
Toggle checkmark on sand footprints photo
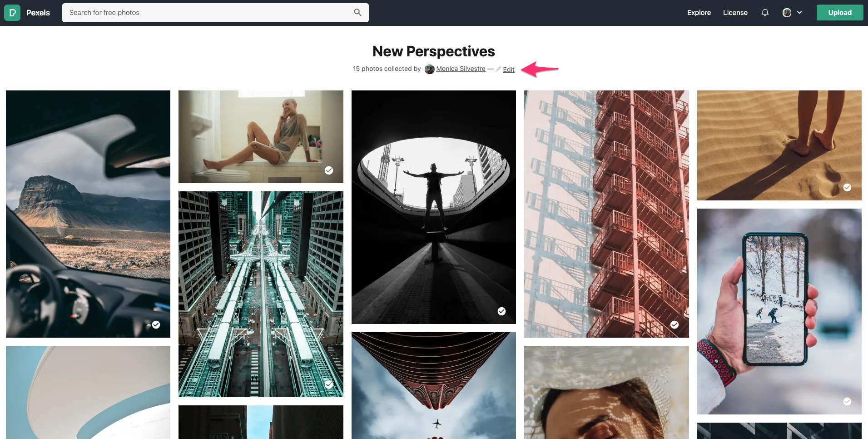[847, 187]
